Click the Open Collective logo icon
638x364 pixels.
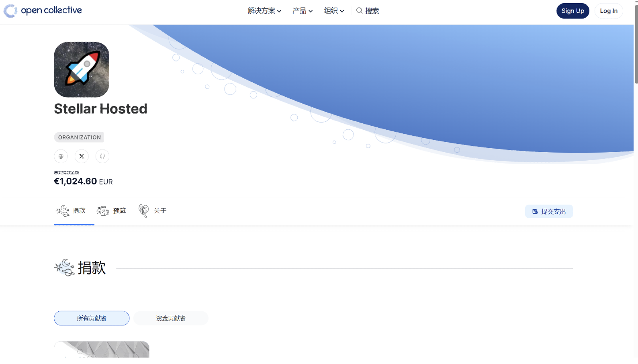pyautogui.click(x=10, y=11)
